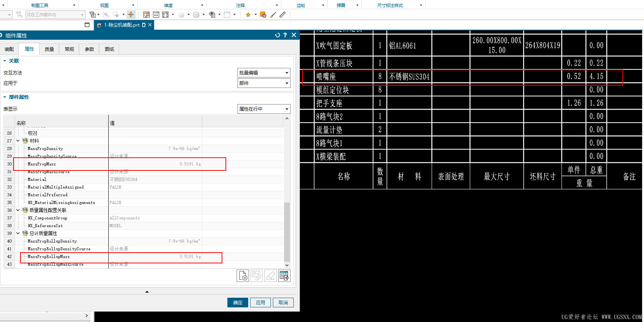Click the dimmed select object icon
Viewport: 644px width, 322px height.
click(106, 15)
